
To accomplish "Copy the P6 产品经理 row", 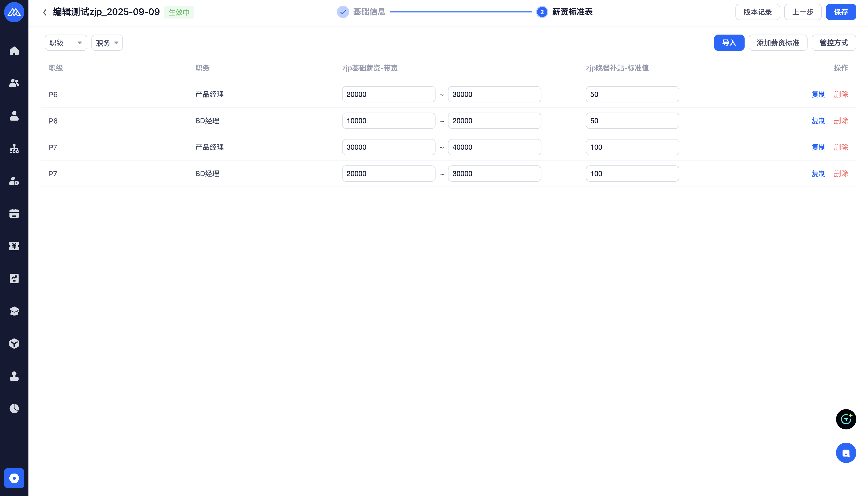I will point(819,94).
